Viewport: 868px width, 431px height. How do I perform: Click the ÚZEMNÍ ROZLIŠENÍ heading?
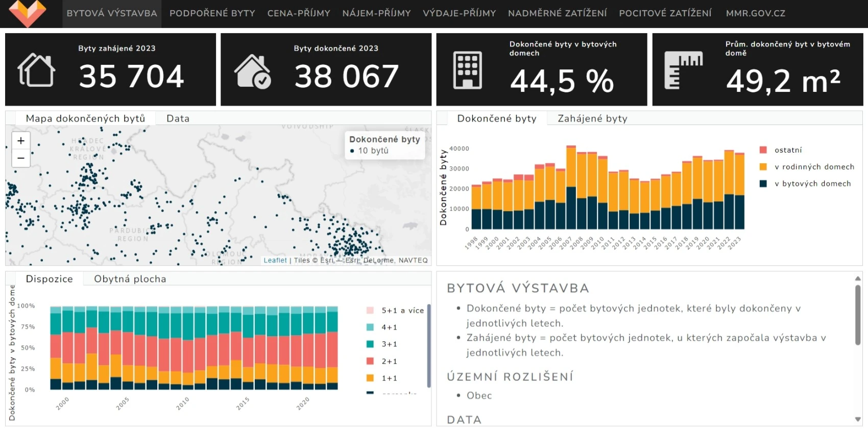click(510, 377)
